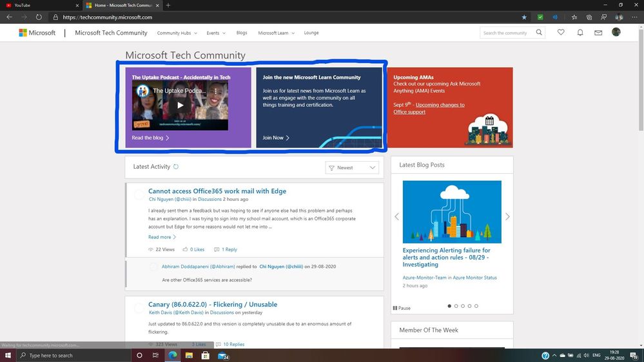Open the notifications bell icon
Image resolution: width=644 pixels, height=362 pixels.
click(x=580, y=32)
